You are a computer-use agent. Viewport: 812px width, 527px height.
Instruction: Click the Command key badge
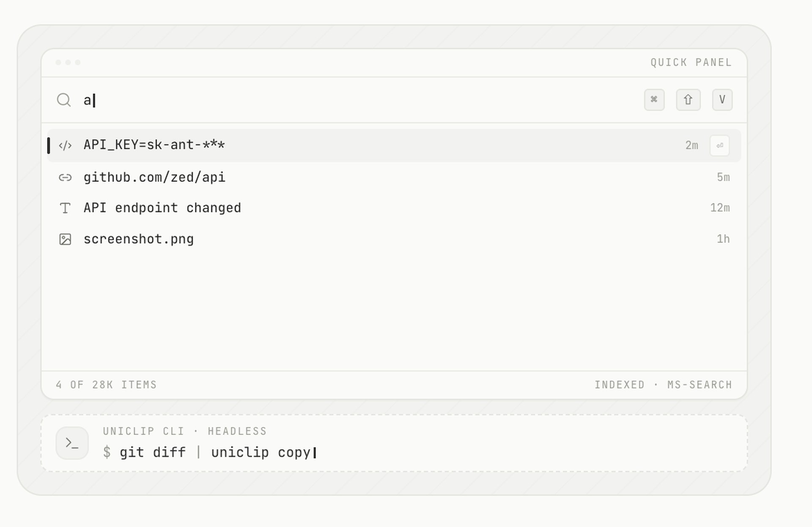tap(654, 100)
